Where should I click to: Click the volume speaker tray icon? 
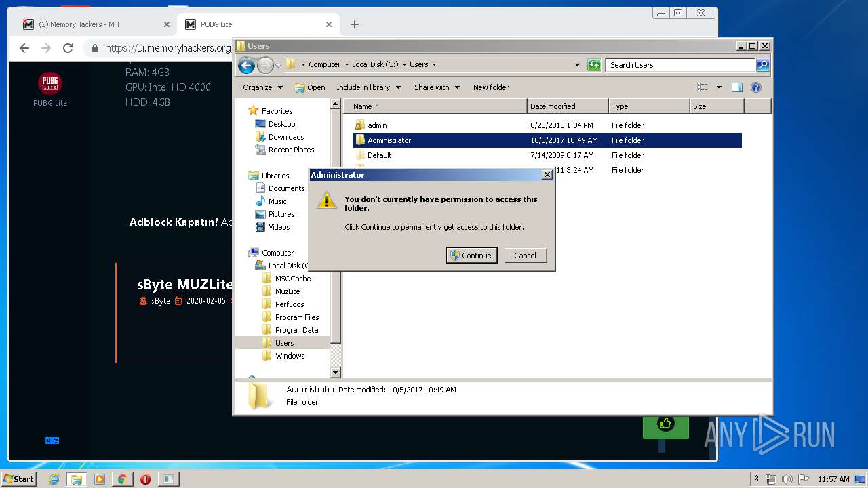pyautogui.click(x=787, y=479)
